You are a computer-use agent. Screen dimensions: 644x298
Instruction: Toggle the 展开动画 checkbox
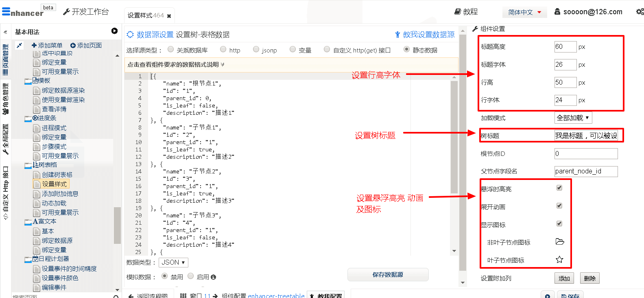coord(559,206)
